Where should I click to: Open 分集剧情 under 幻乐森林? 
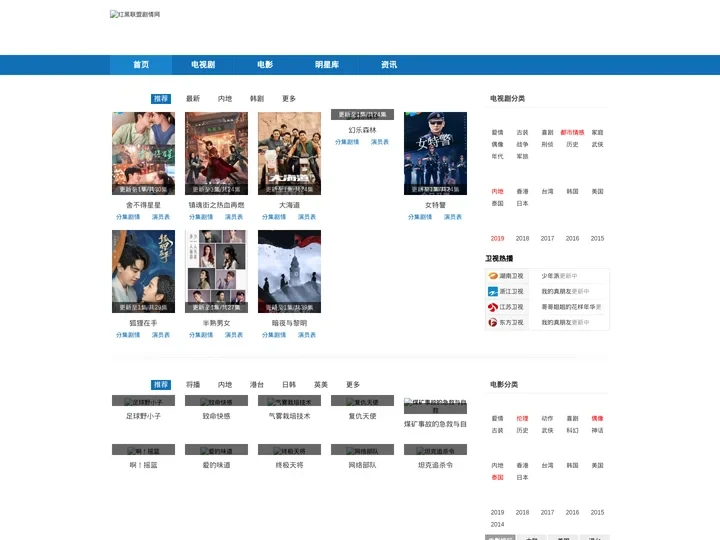coord(347,142)
